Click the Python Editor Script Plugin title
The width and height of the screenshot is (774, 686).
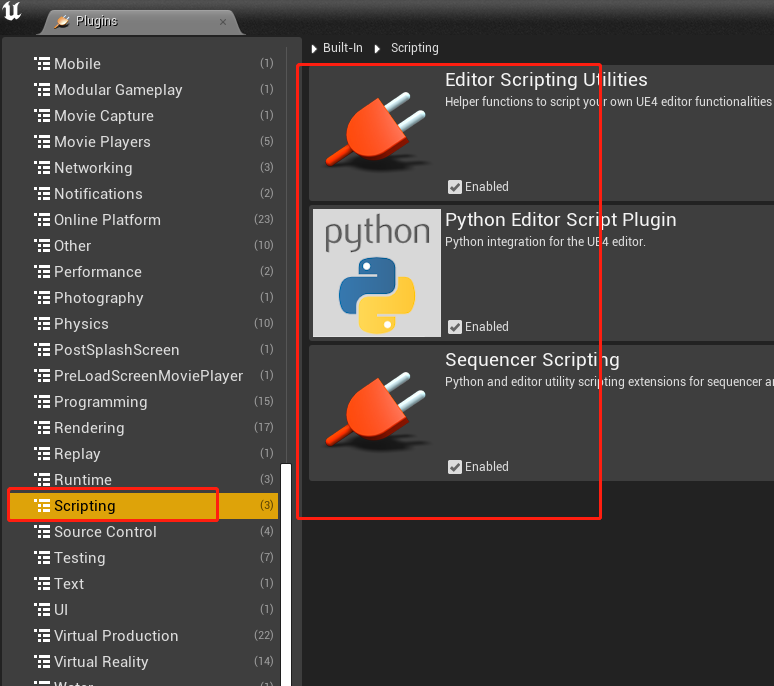coord(560,220)
